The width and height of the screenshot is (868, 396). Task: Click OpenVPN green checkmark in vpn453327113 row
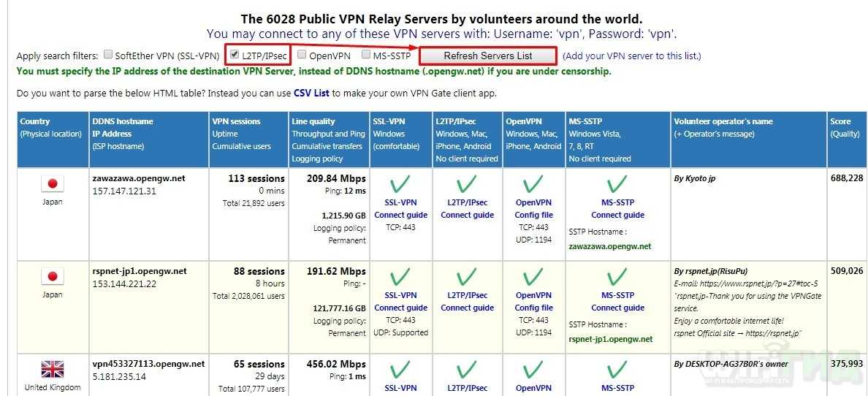(533, 370)
